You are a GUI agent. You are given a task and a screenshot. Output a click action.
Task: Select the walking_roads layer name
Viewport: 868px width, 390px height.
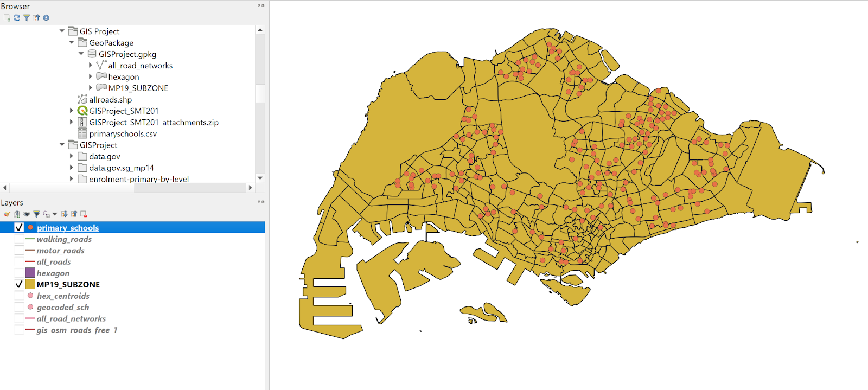(x=64, y=239)
